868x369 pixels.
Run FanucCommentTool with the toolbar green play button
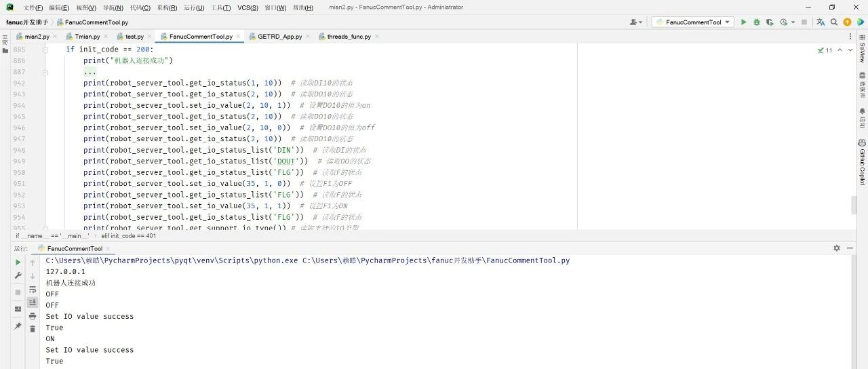click(x=743, y=22)
